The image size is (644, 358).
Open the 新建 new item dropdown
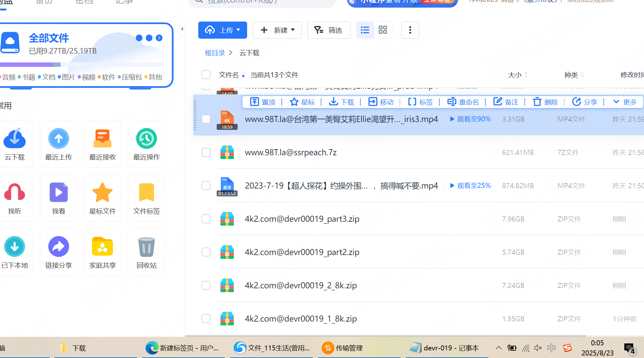(277, 30)
